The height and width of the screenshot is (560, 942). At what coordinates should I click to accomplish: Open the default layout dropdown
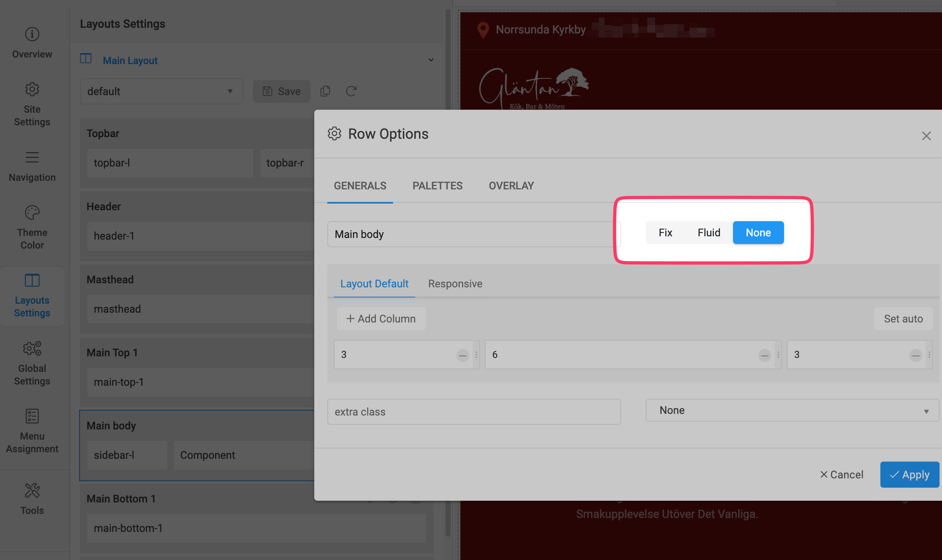[161, 91]
